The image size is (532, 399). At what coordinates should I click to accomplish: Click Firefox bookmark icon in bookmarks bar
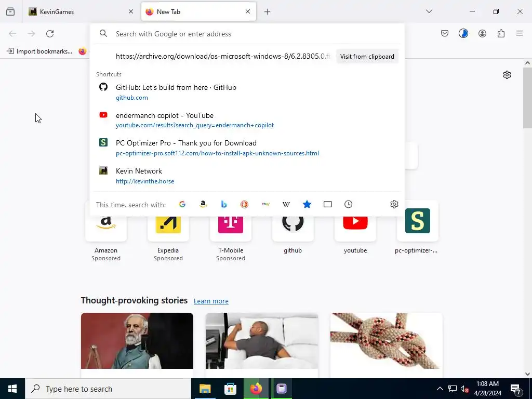tap(83, 51)
